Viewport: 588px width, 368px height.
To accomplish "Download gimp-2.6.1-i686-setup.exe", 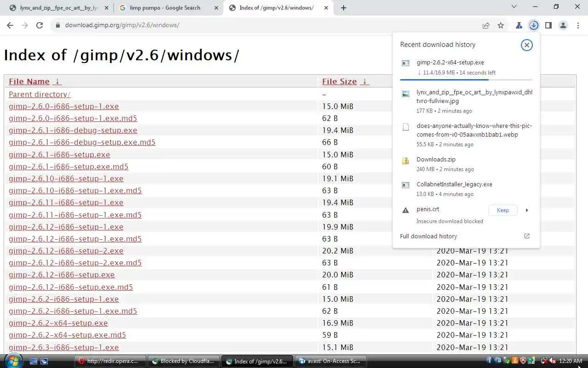I will click(x=59, y=155).
